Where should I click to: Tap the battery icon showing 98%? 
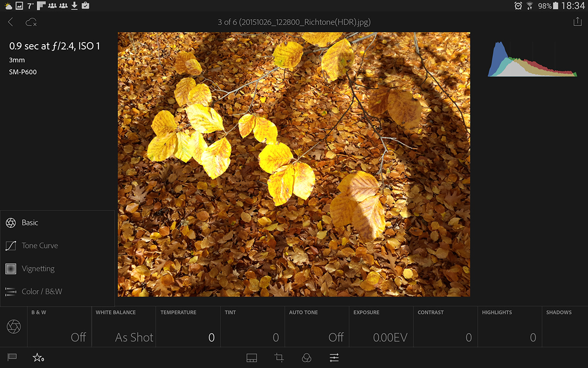click(556, 6)
